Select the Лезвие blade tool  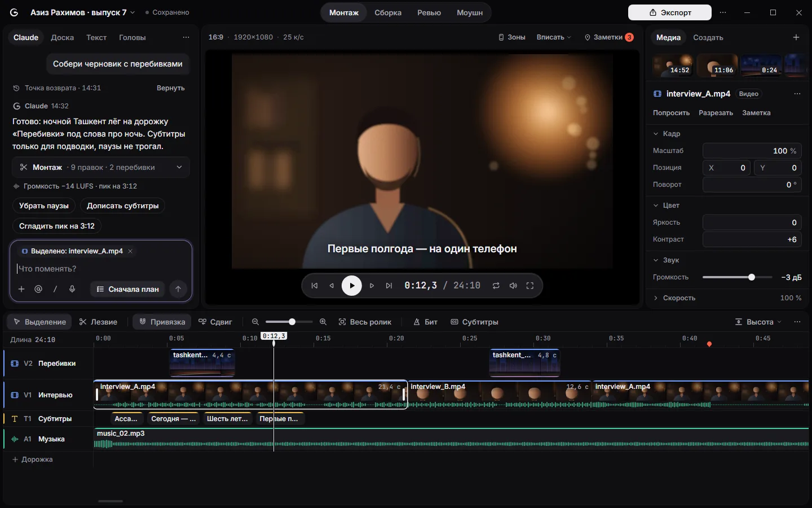pyautogui.click(x=98, y=322)
